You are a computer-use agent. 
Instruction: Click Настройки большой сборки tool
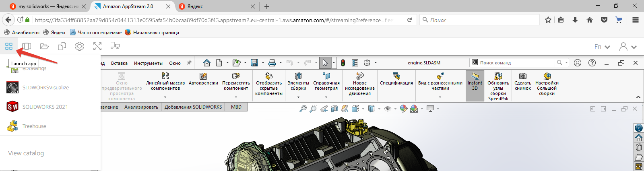click(547, 84)
